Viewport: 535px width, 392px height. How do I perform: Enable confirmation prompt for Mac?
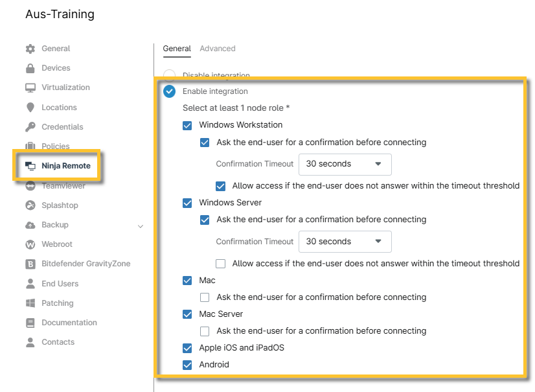click(x=205, y=297)
